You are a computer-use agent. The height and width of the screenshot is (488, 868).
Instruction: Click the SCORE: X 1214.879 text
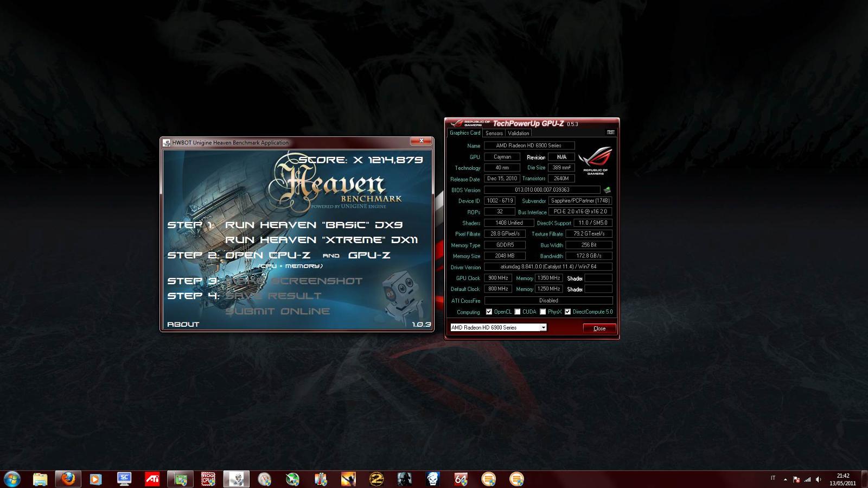(360, 160)
